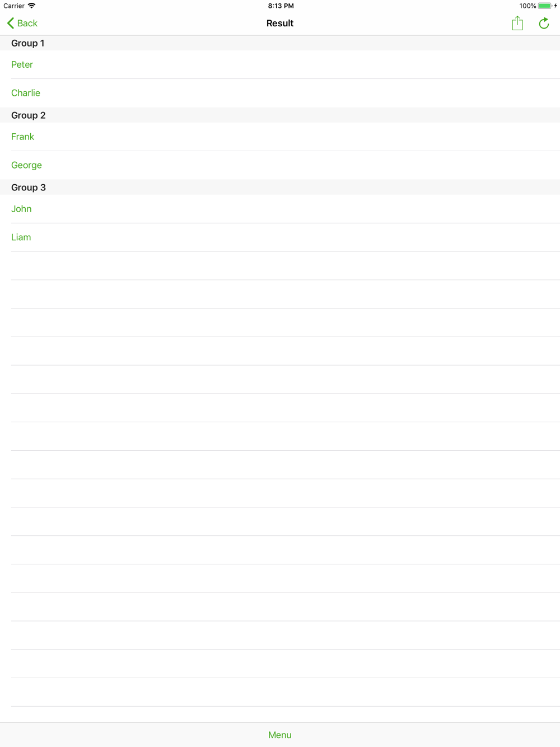Screen dimensions: 560x747
Task: Open the Menu button at the bottom
Action: coord(280,735)
